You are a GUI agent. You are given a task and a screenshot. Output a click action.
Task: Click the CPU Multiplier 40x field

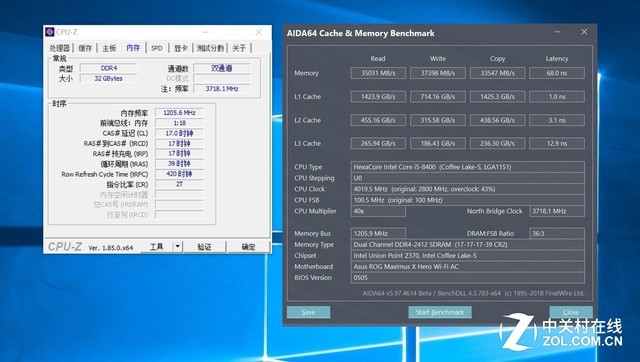point(378,211)
